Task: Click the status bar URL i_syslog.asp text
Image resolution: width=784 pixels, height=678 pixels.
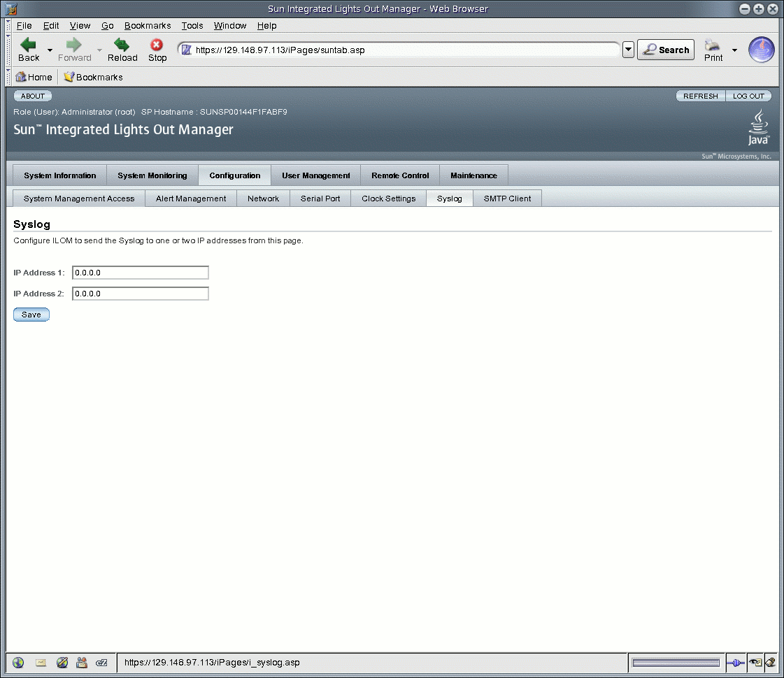Action: click(211, 663)
